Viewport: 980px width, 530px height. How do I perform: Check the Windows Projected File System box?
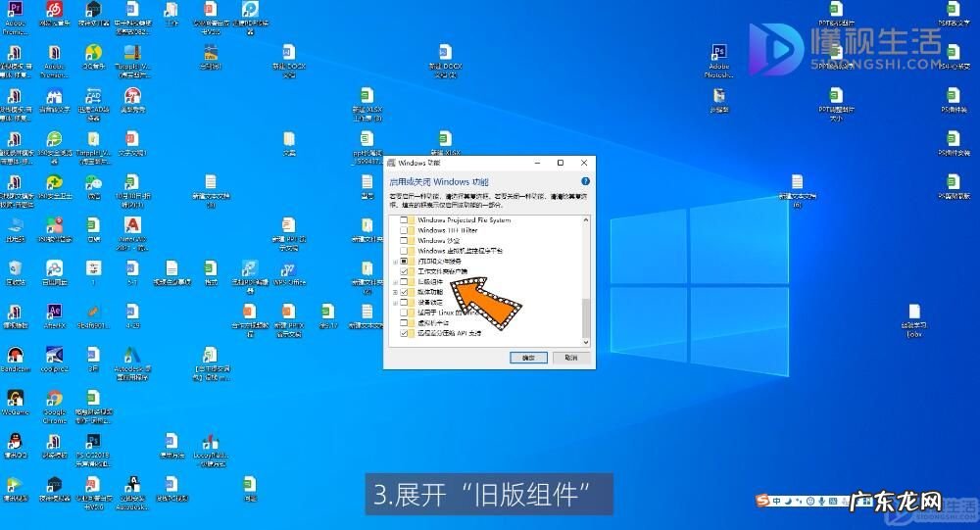[404, 220]
